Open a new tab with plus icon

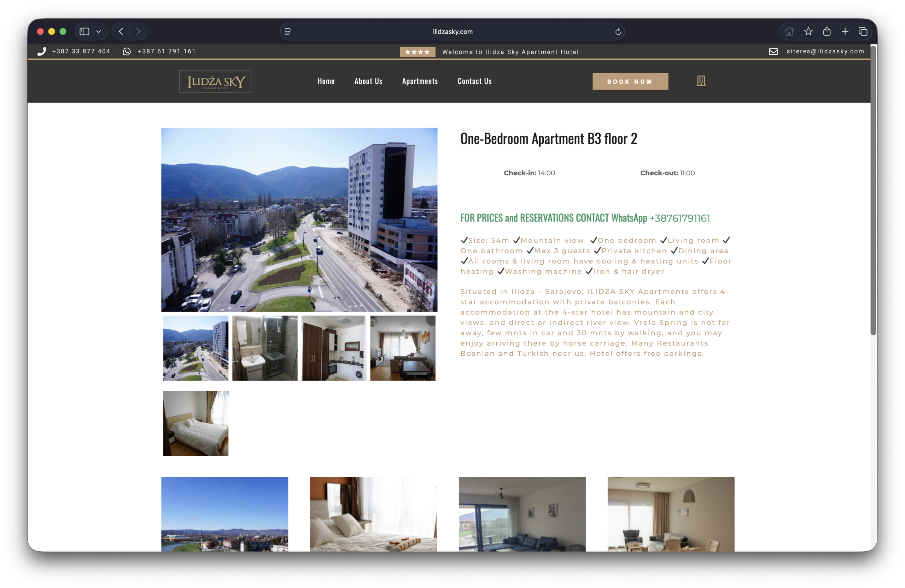coord(845,31)
